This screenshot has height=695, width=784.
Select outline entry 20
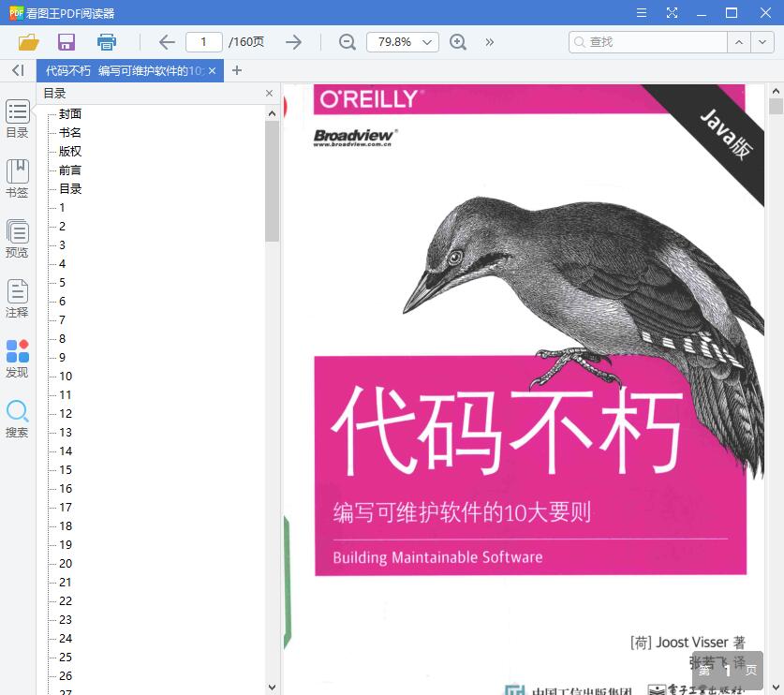point(66,564)
